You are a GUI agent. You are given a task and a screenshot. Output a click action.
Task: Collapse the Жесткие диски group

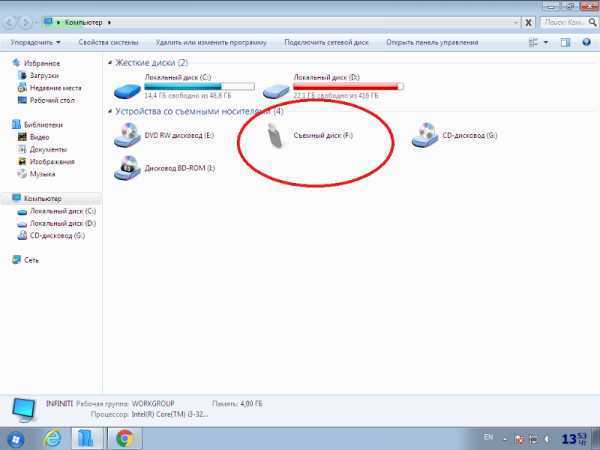110,63
